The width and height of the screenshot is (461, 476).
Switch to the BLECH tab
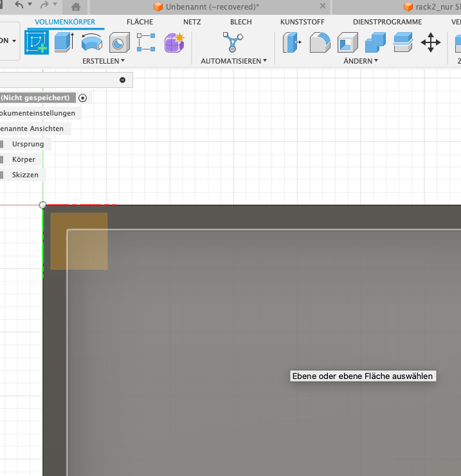(x=241, y=22)
